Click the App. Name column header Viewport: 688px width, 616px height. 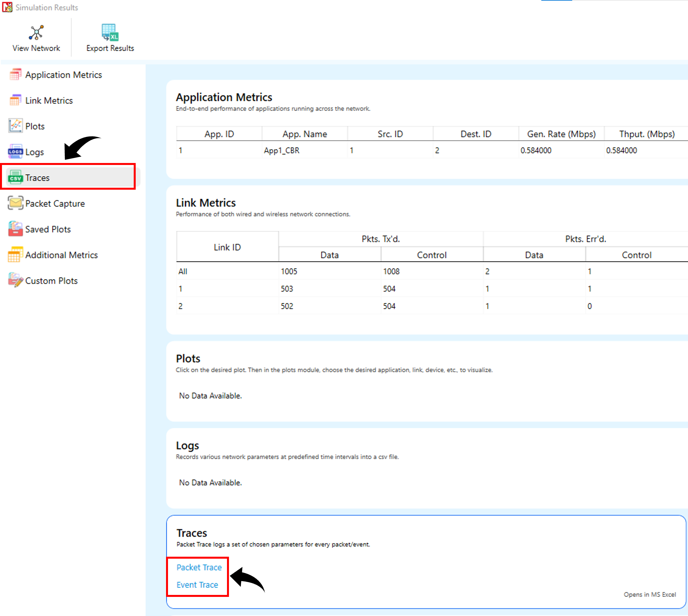(305, 134)
